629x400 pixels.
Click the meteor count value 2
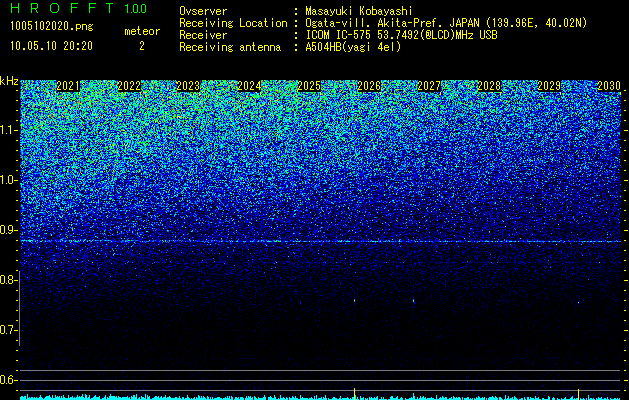point(142,46)
